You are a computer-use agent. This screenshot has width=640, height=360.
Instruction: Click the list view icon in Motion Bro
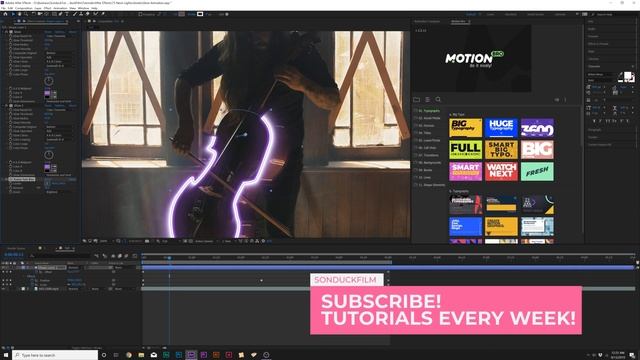427,99
